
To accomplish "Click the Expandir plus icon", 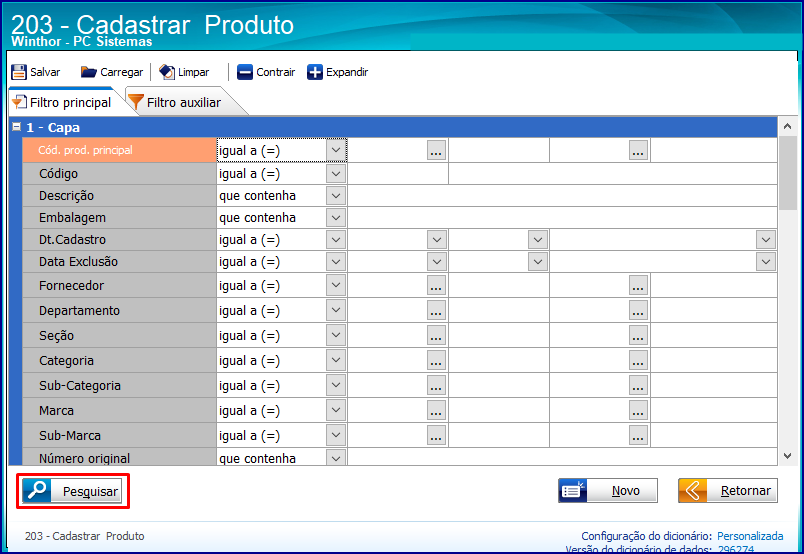I will (x=315, y=72).
